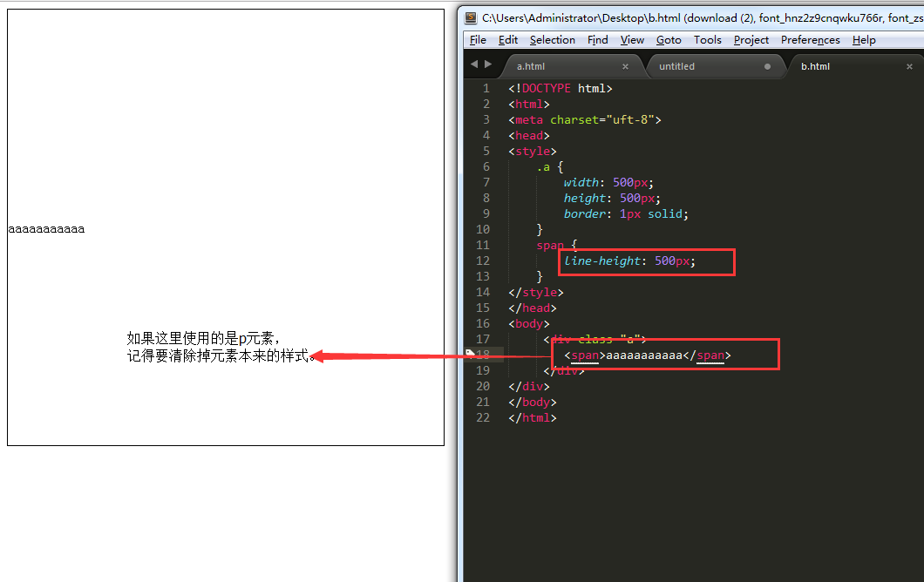Image resolution: width=924 pixels, height=582 pixels.
Task: Open the Edit menu
Action: pos(508,40)
